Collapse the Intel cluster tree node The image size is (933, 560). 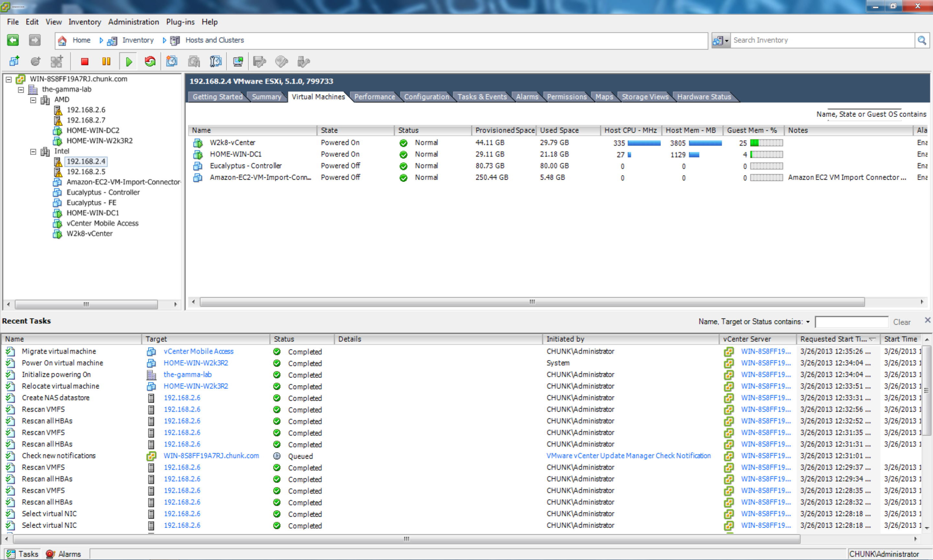coord(33,152)
